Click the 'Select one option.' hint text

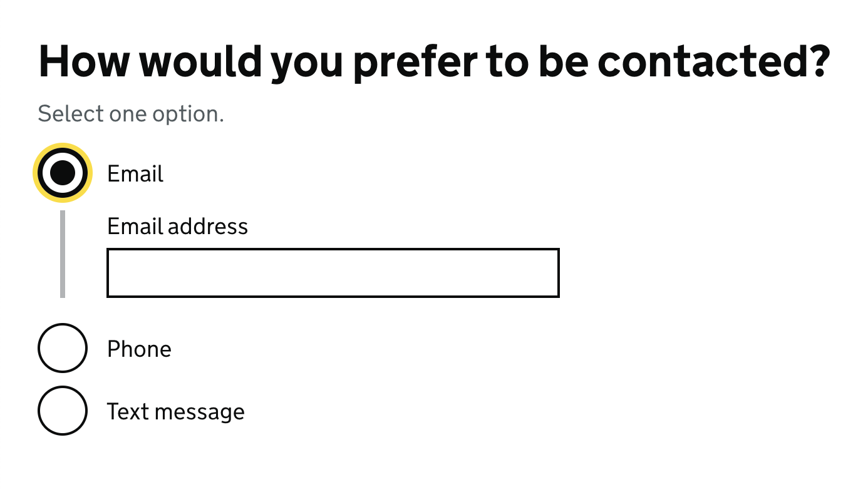[x=131, y=114]
